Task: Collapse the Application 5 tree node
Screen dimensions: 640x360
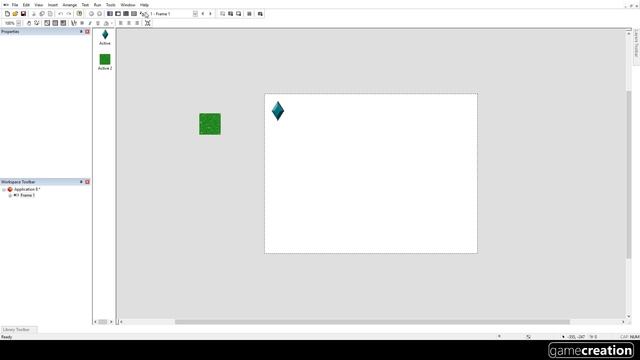Action: point(4,189)
